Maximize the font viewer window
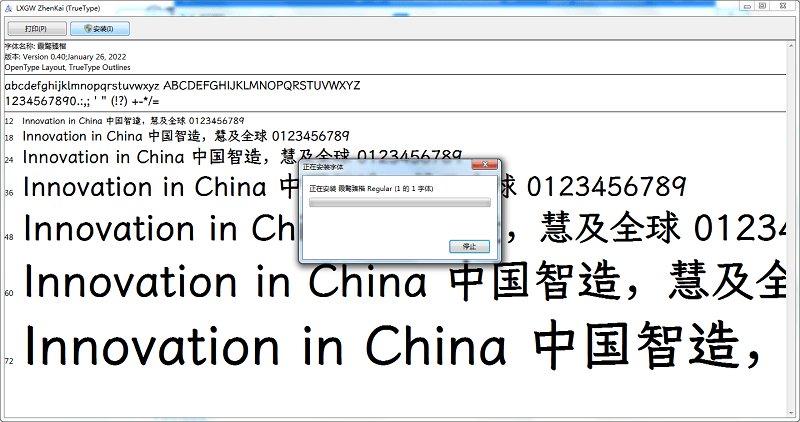Image resolution: width=800 pixels, height=422 pixels. click(x=762, y=6)
